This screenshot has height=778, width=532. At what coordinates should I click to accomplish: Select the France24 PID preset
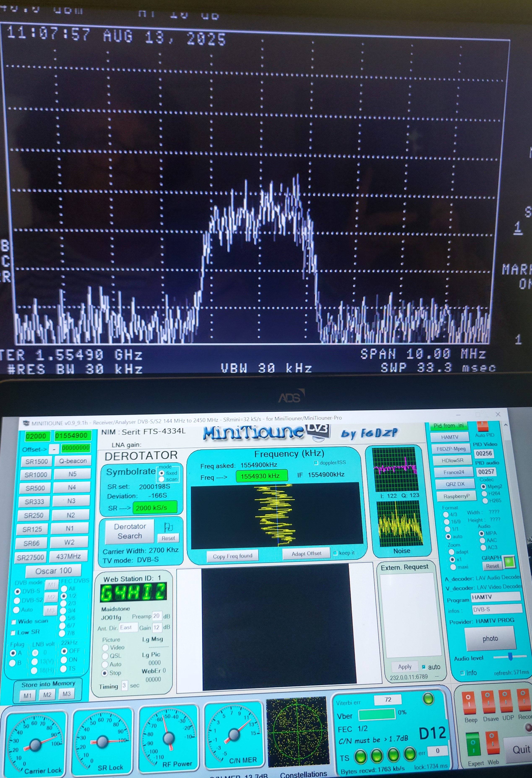[x=454, y=472]
